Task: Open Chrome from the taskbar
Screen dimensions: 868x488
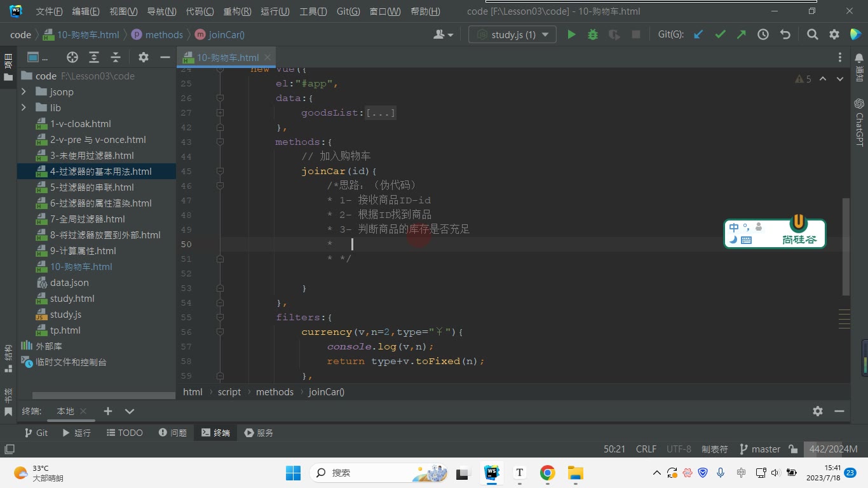Action: 547,473
